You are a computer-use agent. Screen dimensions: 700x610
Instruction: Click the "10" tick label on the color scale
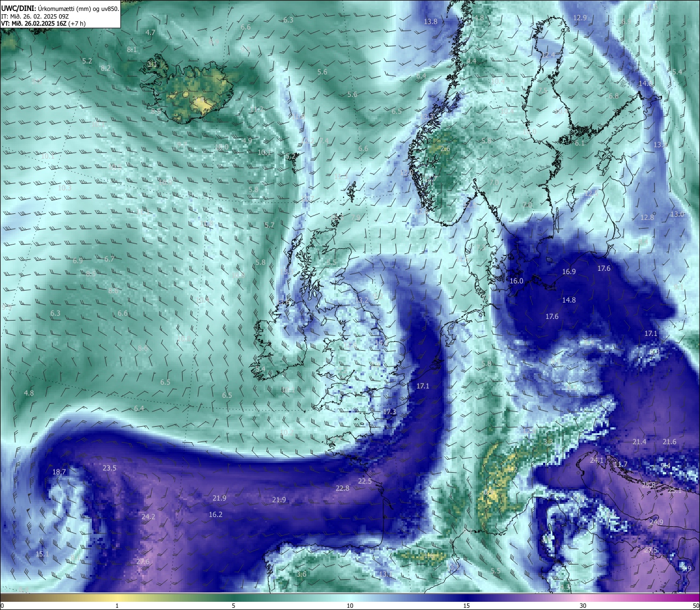pos(350,606)
